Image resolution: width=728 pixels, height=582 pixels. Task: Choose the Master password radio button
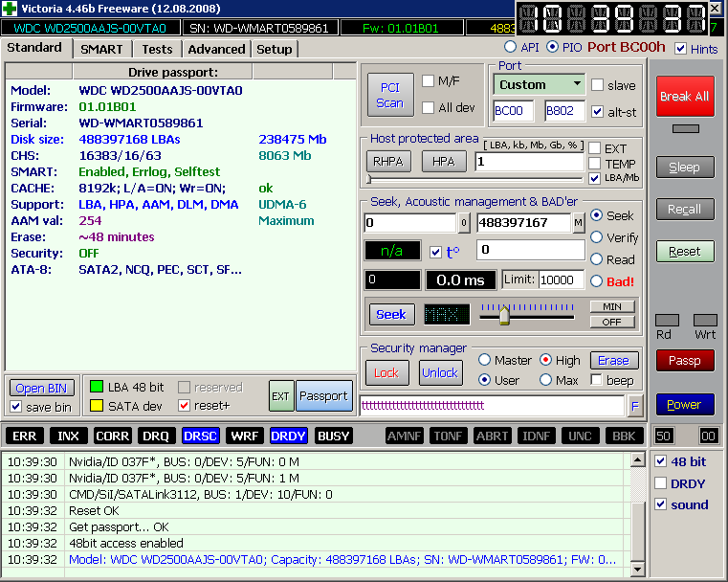click(x=484, y=360)
